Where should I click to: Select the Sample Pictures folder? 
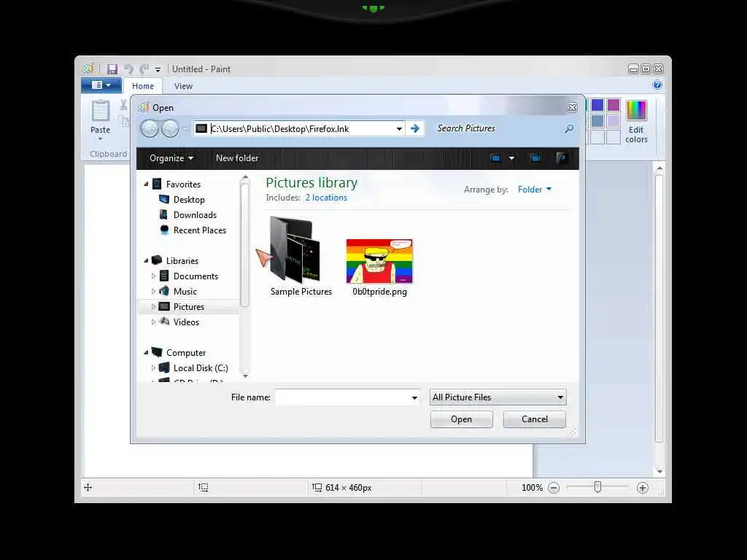coord(301,257)
